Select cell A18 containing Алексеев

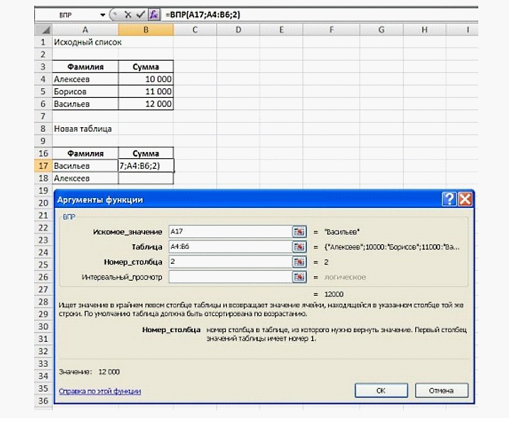tap(85, 178)
